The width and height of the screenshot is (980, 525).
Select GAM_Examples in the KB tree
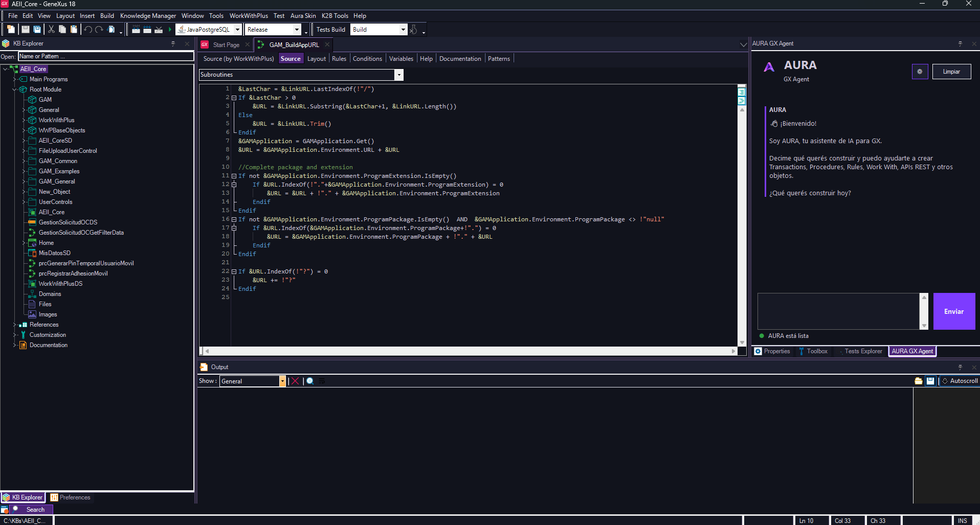coord(59,171)
